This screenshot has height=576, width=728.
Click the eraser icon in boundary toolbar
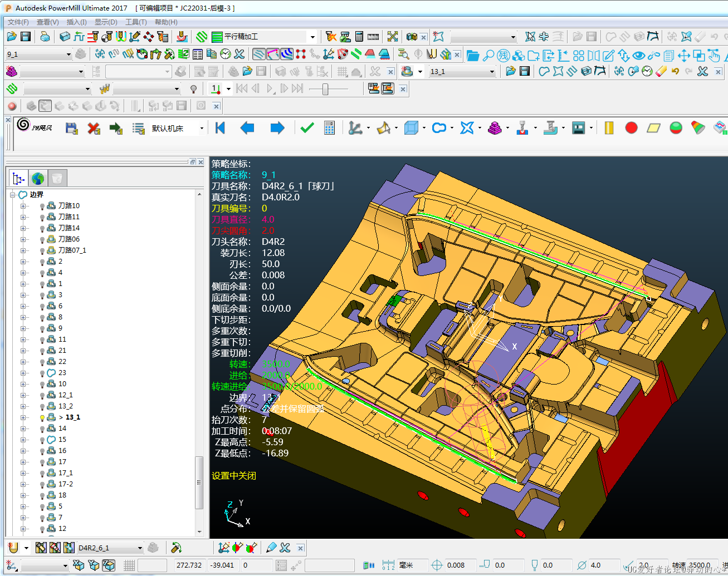click(661, 71)
